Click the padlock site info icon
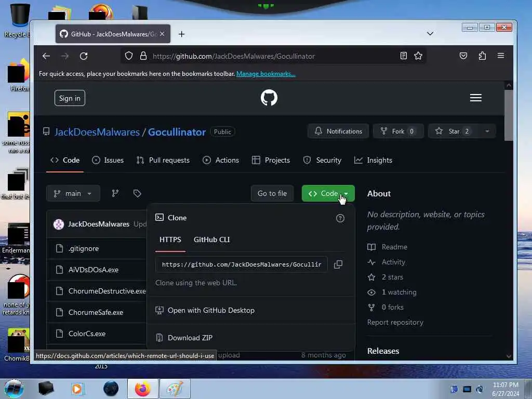The height and width of the screenshot is (399, 532). point(143,56)
